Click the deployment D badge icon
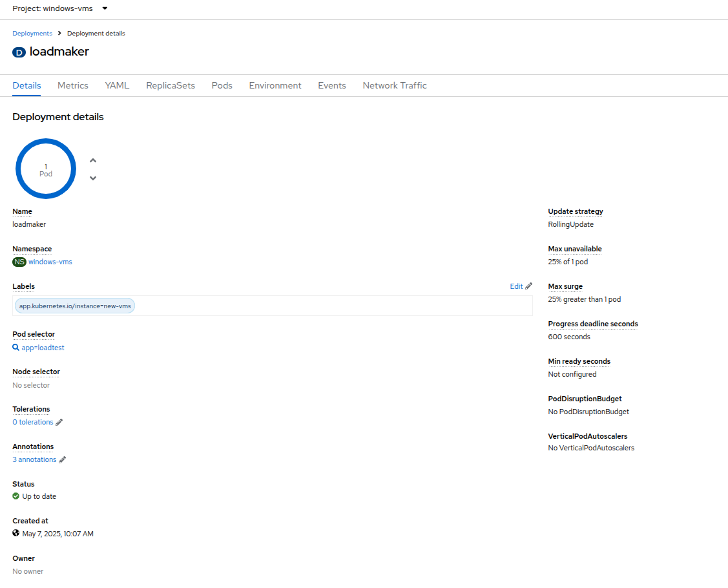This screenshot has width=728, height=588. click(x=19, y=52)
